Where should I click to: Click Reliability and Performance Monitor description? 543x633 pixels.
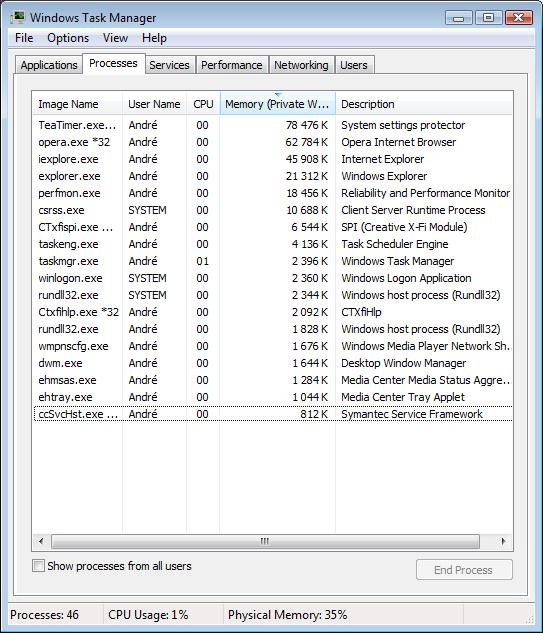click(x=426, y=193)
